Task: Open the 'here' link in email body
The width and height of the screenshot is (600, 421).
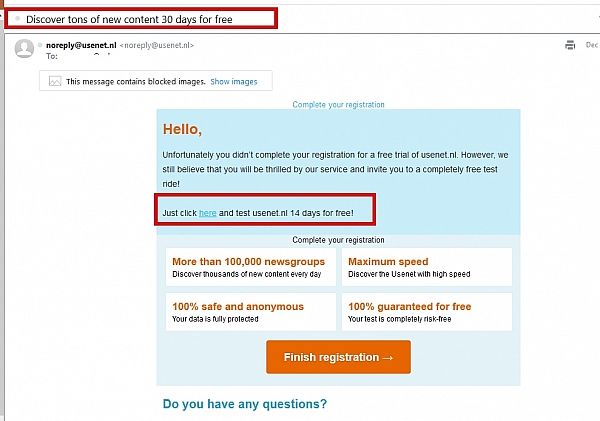Action: coord(207,213)
